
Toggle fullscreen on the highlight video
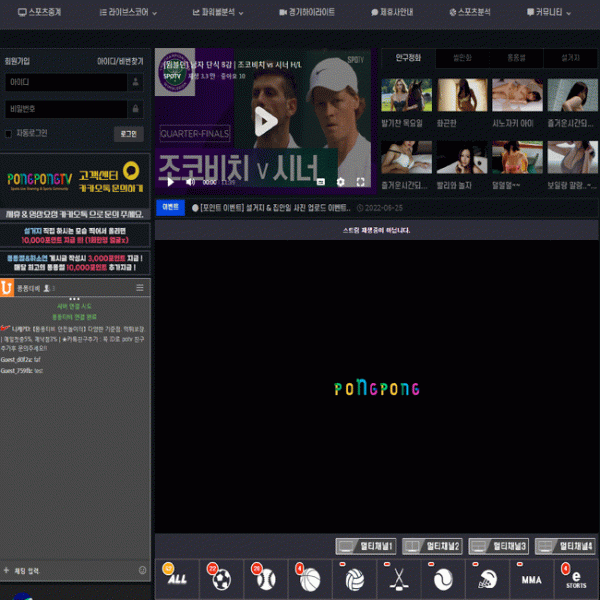coord(360,182)
